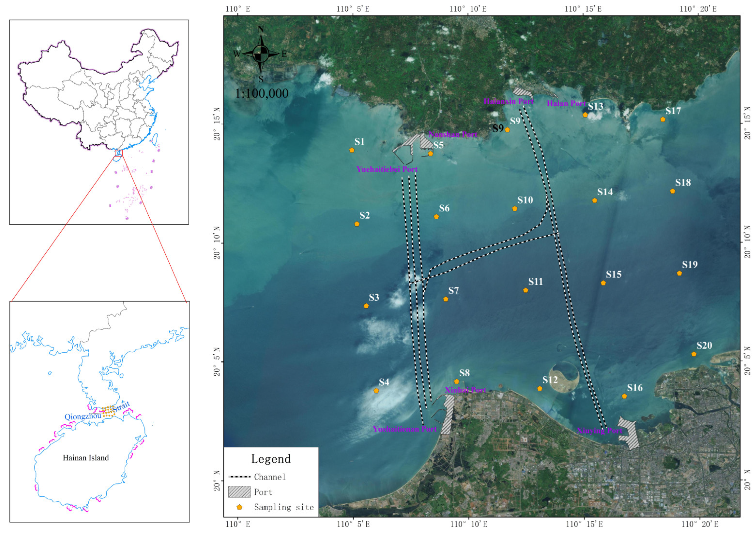This screenshot has height=533, width=756.
Task: Click the Sampling site legend pentagon
Action: tap(239, 507)
